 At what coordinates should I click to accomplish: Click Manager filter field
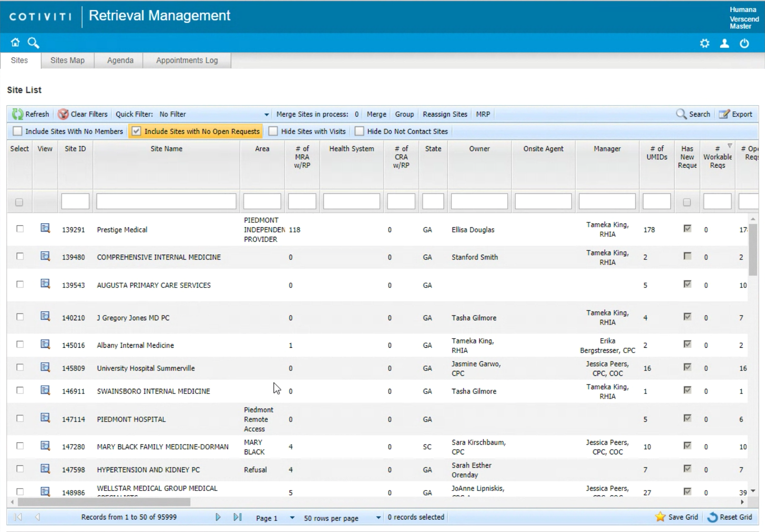(x=607, y=201)
